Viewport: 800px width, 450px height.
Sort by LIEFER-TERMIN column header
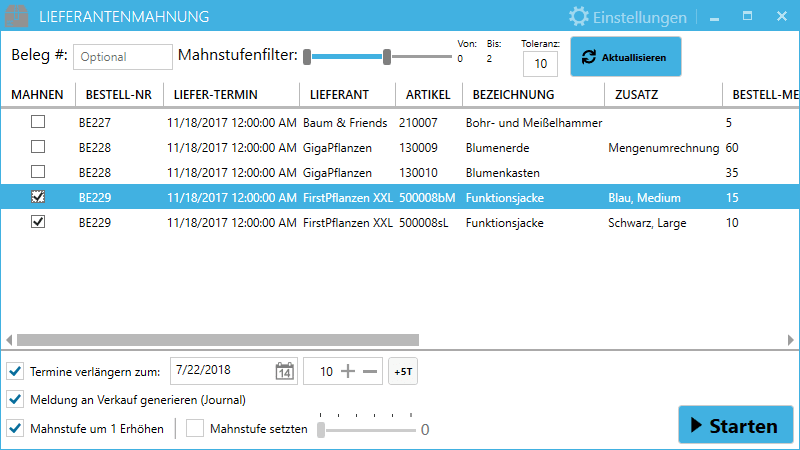click(x=215, y=95)
